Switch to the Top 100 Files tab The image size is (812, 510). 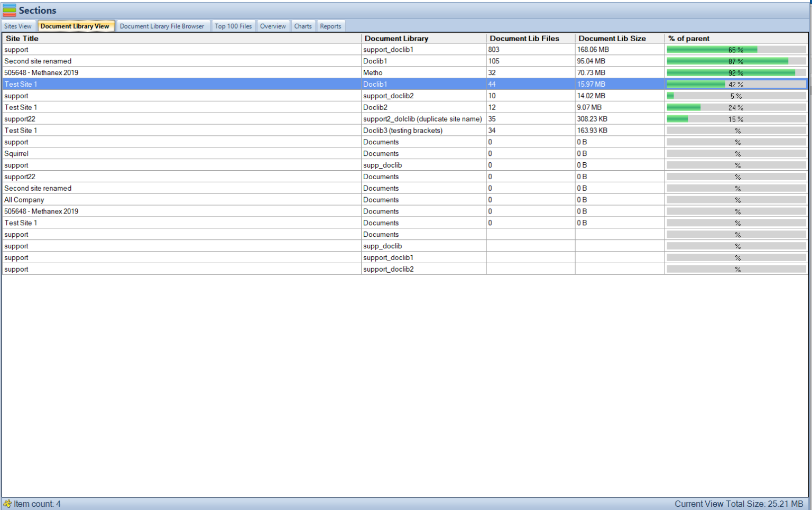233,25
